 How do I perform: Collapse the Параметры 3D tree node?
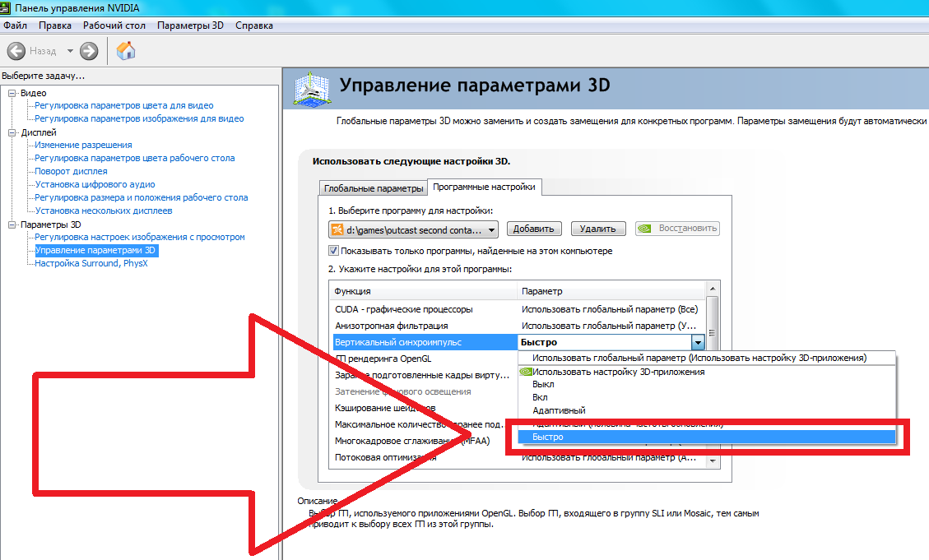pos(12,224)
